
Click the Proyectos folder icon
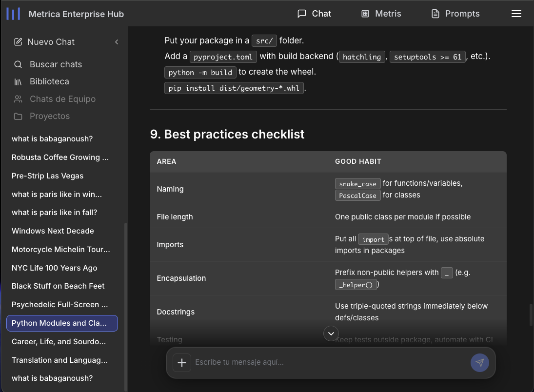click(x=18, y=117)
